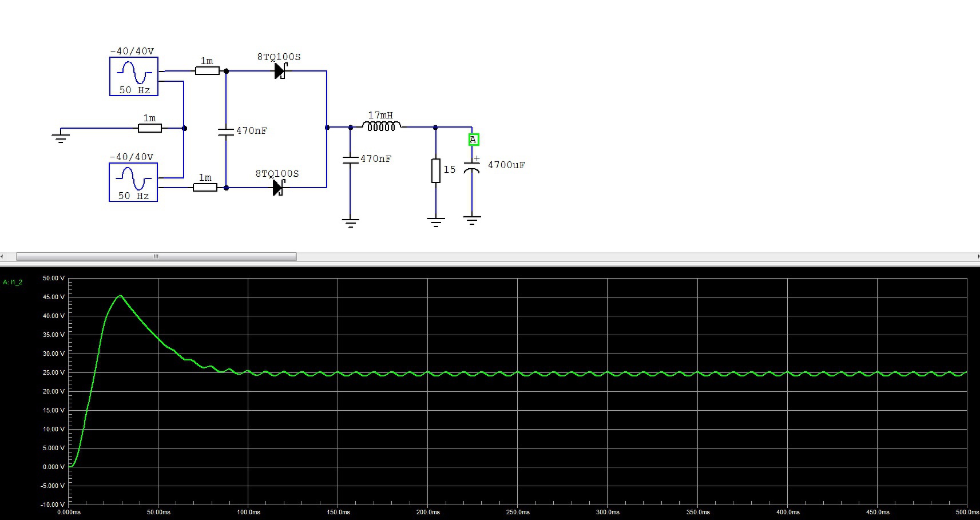Select the 15 ohm load resistor symbol
This screenshot has width=980, height=520.
(x=436, y=170)
